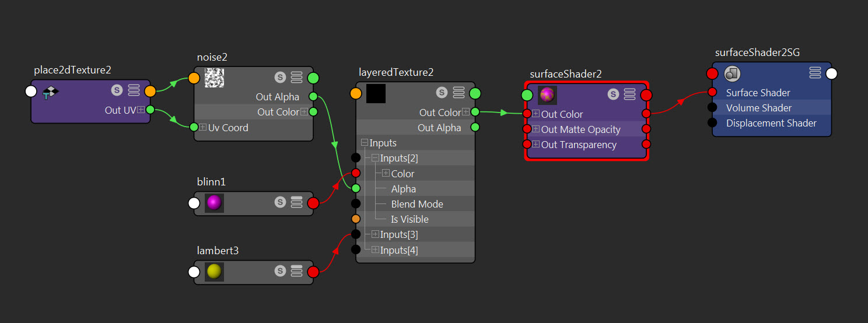Click lambert3 white input port
Screen dimensions: 868x323
(194, 272)
